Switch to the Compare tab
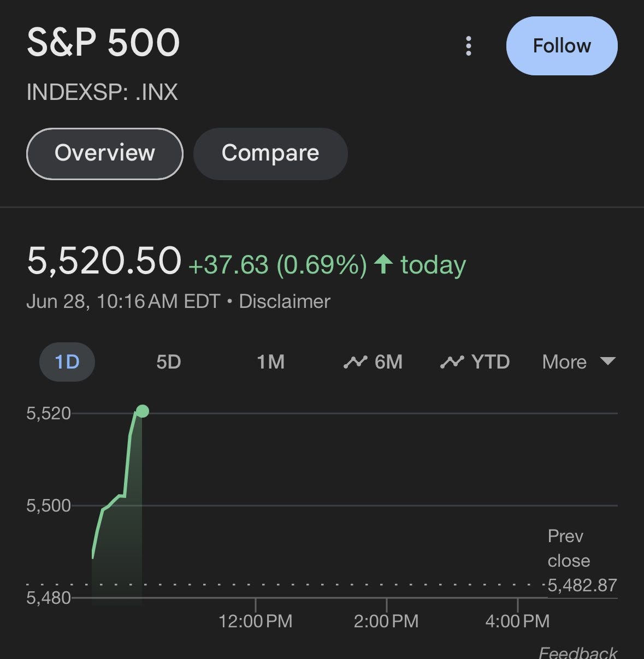 (270, 153)
